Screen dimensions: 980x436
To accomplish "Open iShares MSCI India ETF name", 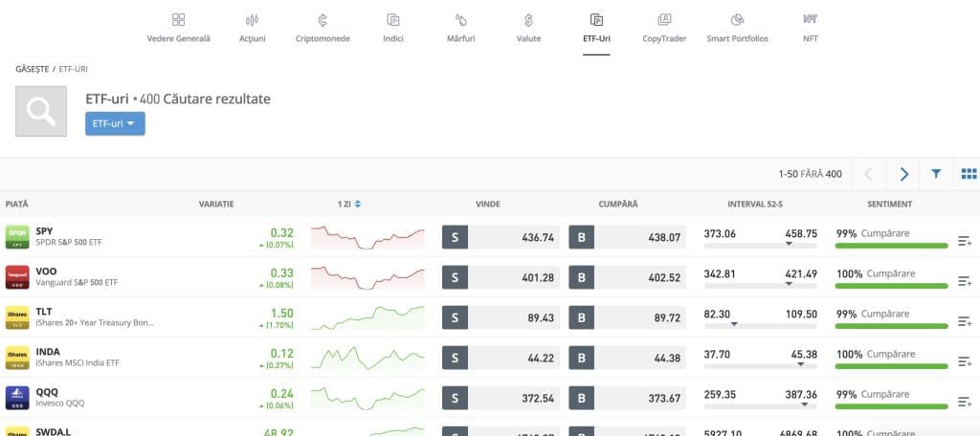I will [x=78, y=363].
